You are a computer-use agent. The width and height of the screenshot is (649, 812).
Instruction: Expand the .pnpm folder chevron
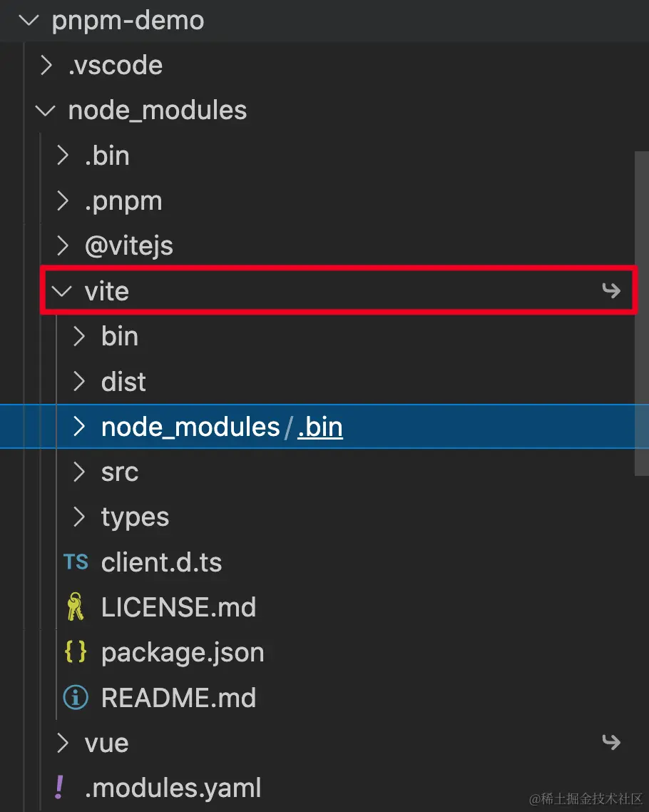point(63,201)
